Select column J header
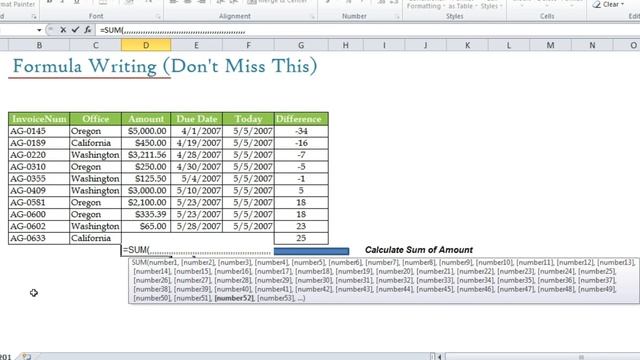640x360 pixels. 425,45
